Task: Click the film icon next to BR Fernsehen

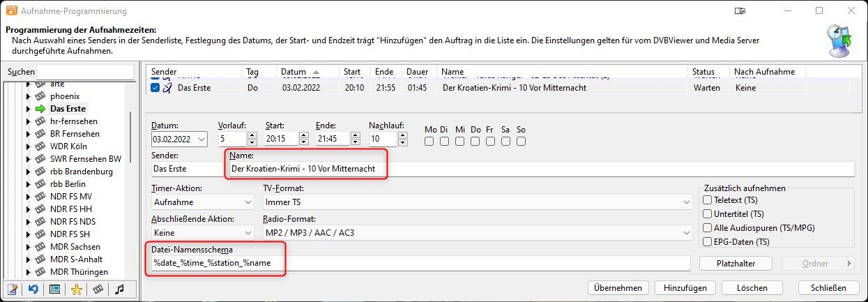Action: point(40,134)
